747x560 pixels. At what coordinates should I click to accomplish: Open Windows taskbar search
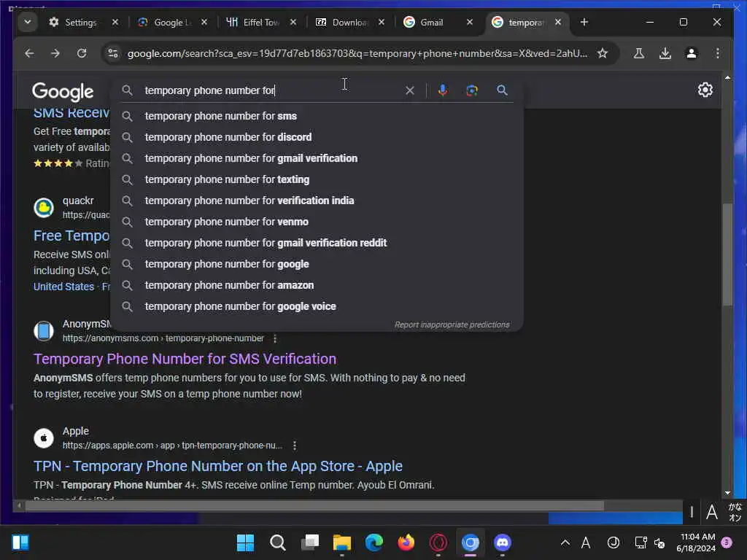[277, 542]
